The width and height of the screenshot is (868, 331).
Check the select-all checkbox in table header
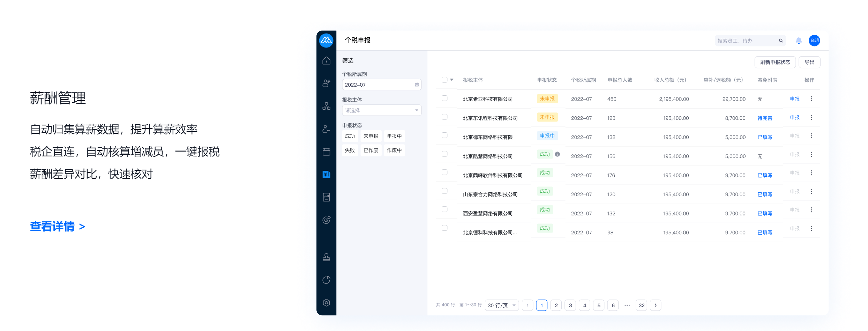pos(444,80)
